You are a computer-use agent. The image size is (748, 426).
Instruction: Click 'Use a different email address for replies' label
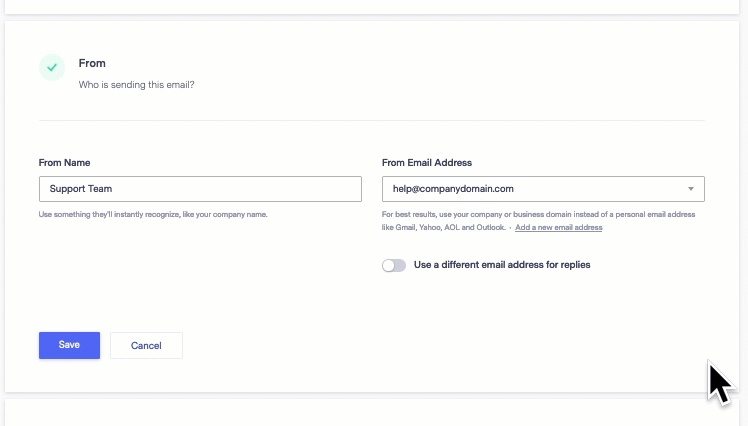(502, 265)
